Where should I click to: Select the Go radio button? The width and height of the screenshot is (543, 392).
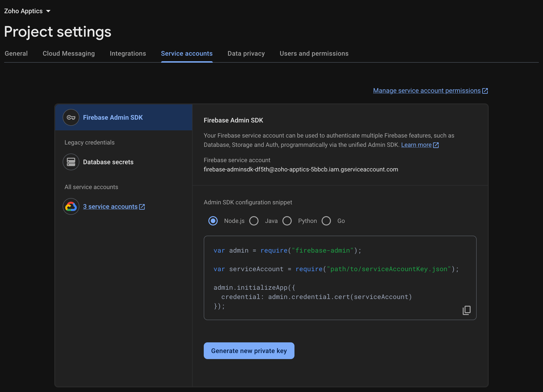(326, 221)
